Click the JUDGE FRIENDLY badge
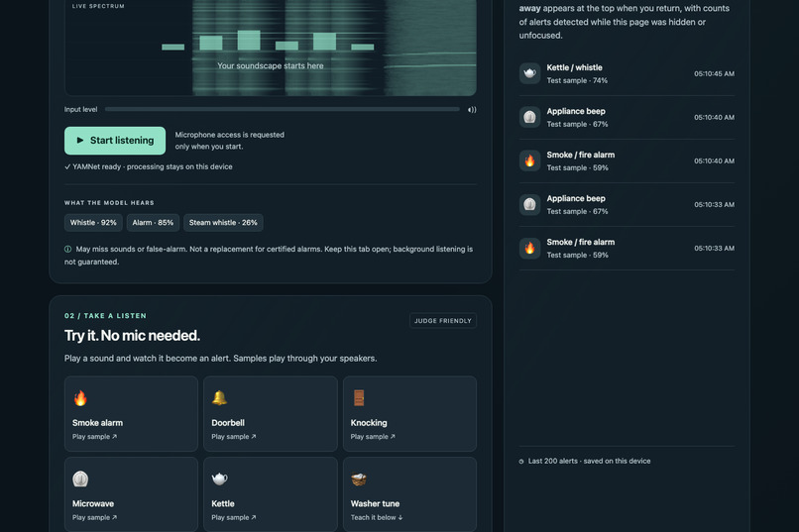The height and width of the screenshot is (532, 799). [443, 321]
